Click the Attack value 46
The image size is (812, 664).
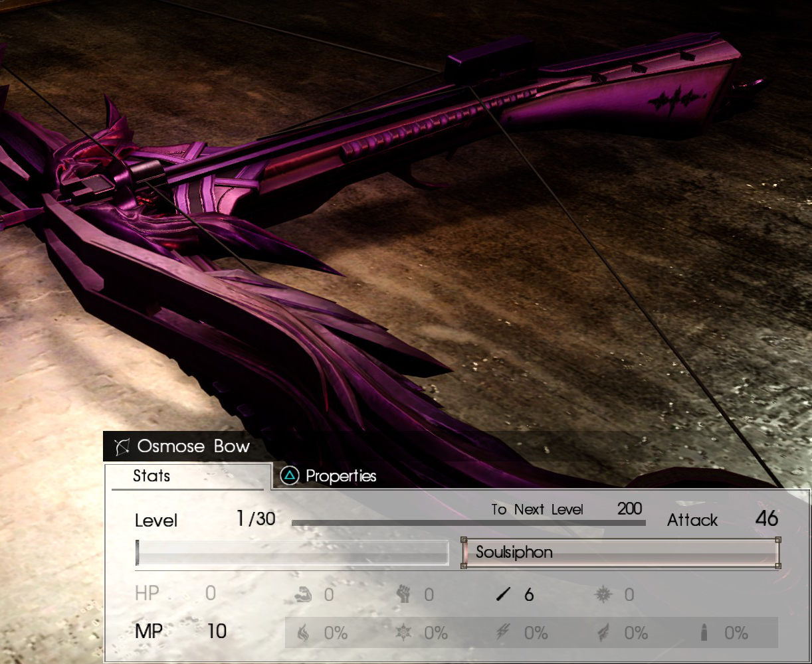click(x=766, y=519)
